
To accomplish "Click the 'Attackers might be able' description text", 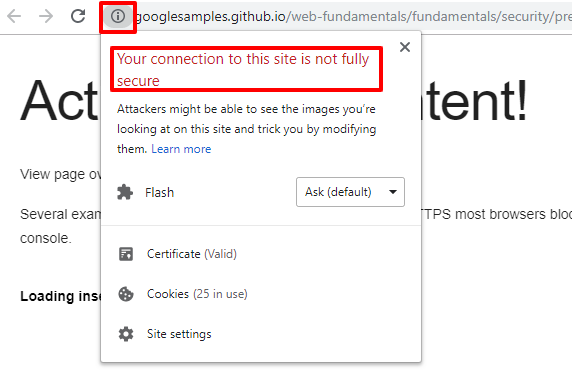I will coord(246,129).
